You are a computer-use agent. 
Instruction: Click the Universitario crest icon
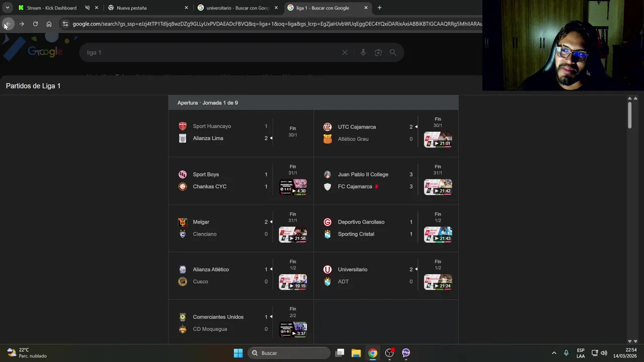[x=328, y=269]
